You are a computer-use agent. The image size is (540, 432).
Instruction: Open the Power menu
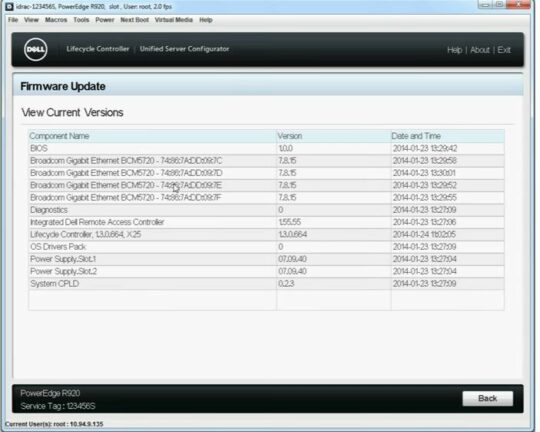tap(105, 20)
